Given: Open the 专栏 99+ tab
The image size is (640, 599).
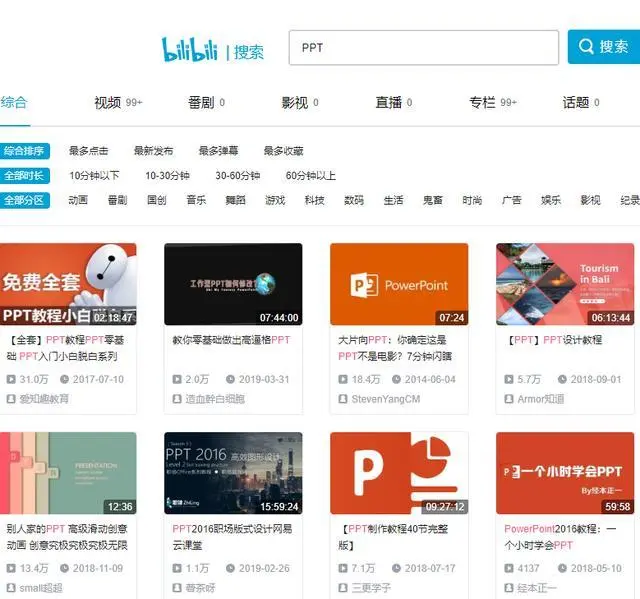Looking at the screenshot, I should pyautogui.click(x=493, y=102).
